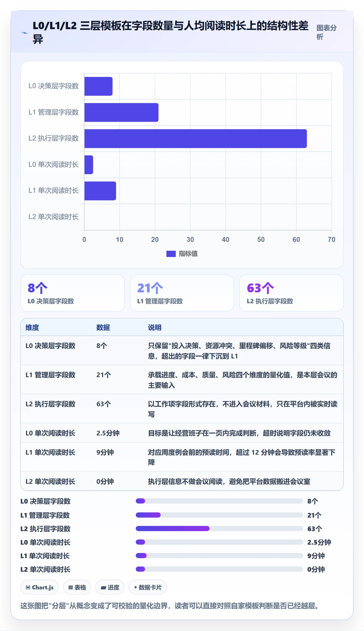Click the 63个 progress value label

tap(315, 529)
